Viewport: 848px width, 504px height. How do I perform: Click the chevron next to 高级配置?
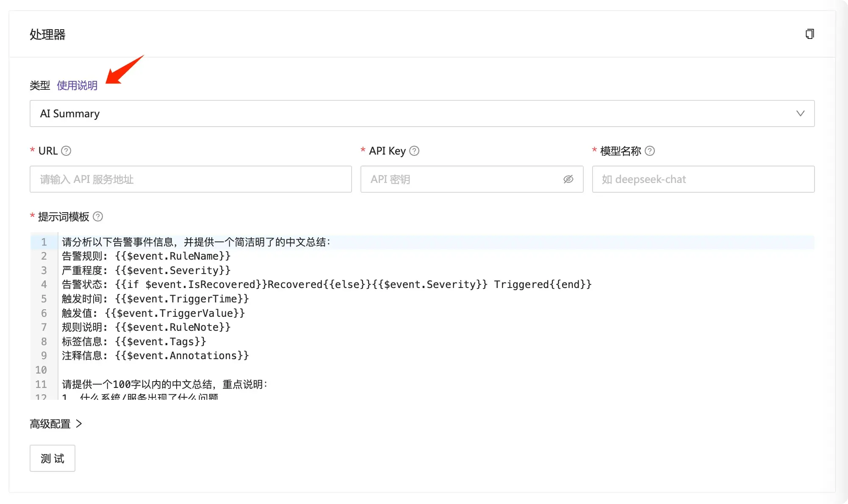click(79, 424)
